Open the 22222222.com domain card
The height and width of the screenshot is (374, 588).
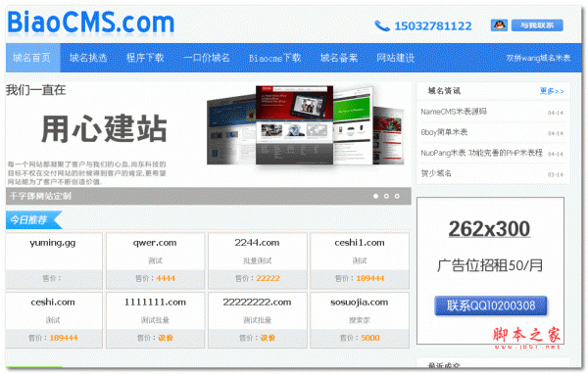[257, 320]
